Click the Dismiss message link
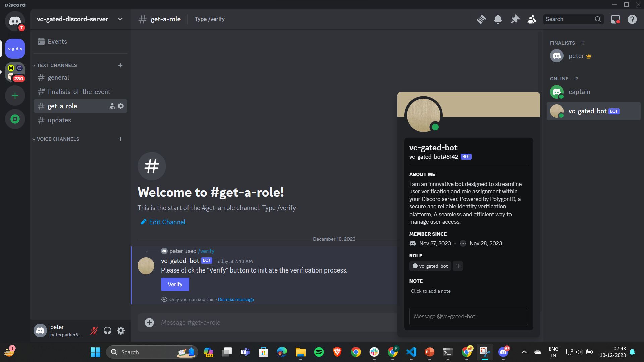This screenshot has height=362, width=644. coord(236,299)
